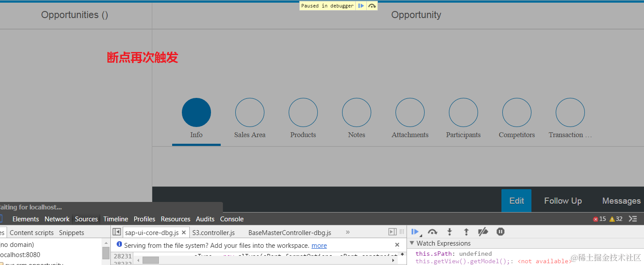Click the this.getView().getModel() watch expression

[x=493, y=261]
